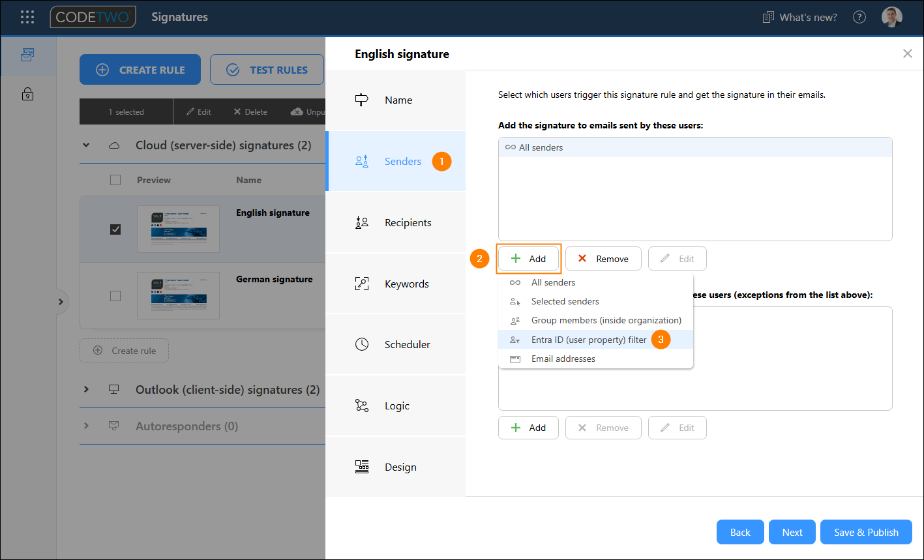Click the Design layout icon
Image resolution: width=924 pixels, height=560 pixels.
pos(362,467)
